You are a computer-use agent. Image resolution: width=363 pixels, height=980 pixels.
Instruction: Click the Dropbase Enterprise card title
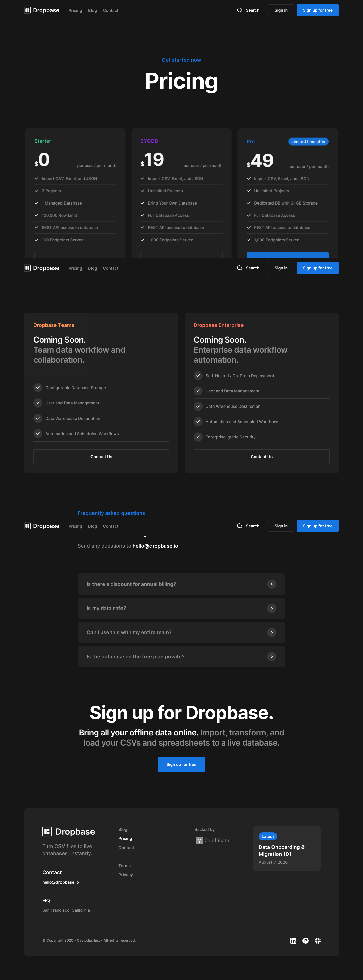[x=219, y=325]
